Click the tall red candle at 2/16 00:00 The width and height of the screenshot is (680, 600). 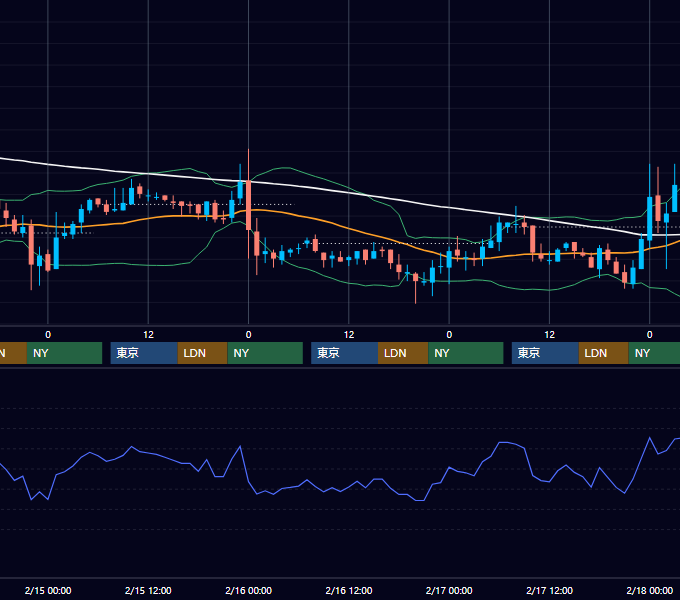point(248,205)
